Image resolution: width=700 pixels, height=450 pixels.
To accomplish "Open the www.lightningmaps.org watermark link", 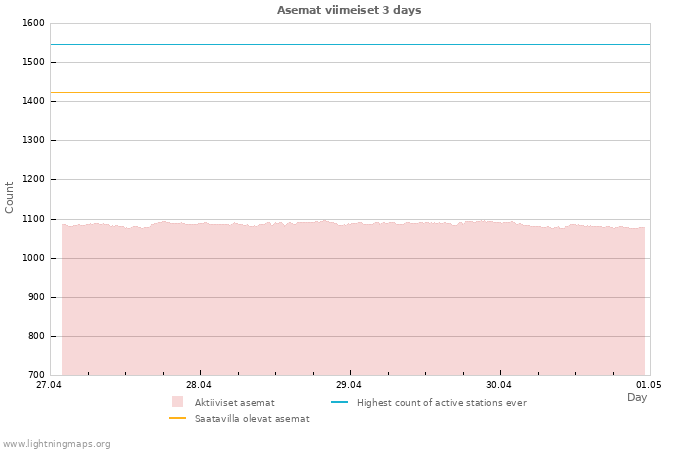I will point(56,443).
